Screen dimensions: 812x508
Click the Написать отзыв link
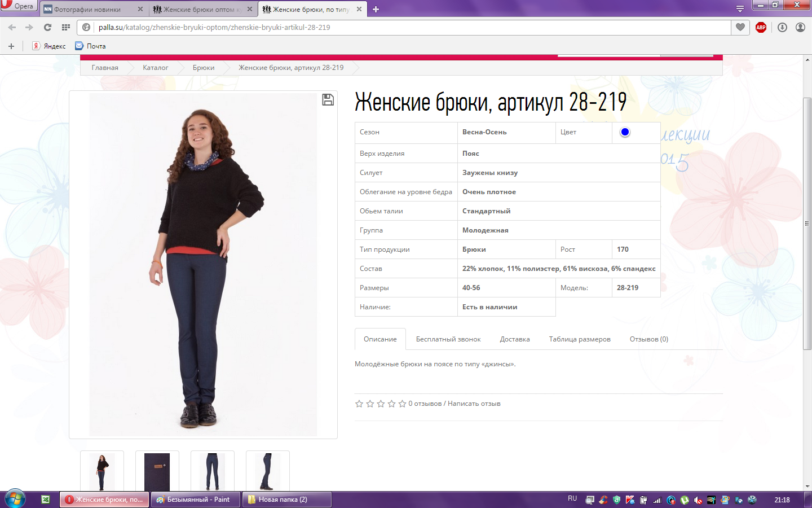(x=474, y=404)
